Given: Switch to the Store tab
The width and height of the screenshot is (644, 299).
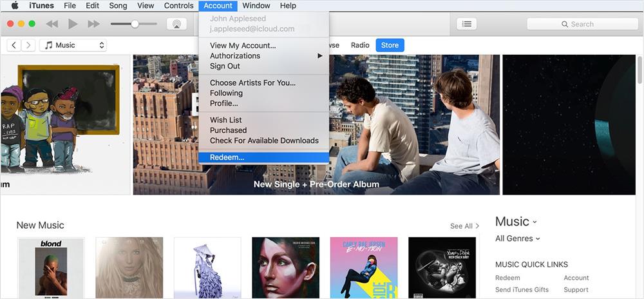Looking at the screenshot, I should point(390,45).
